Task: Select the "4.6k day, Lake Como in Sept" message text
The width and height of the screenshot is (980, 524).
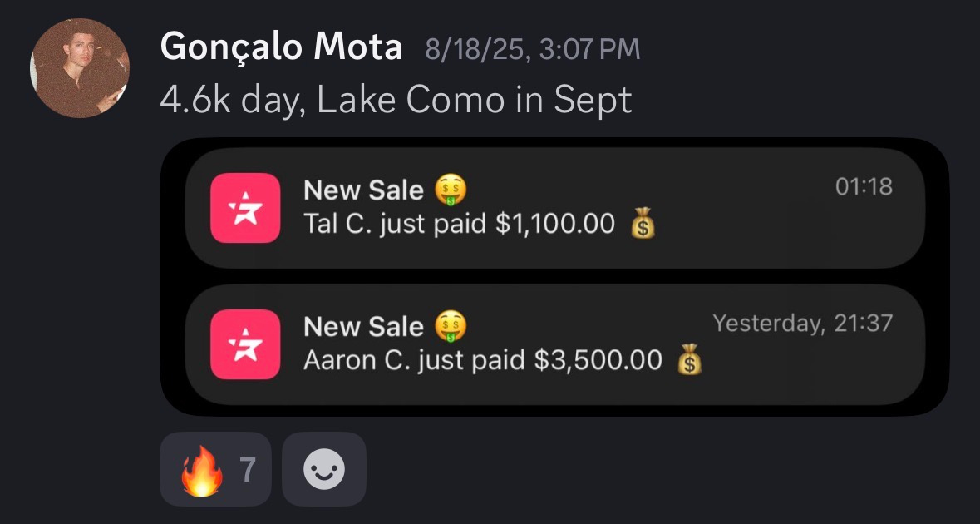Action: (396, 101)
